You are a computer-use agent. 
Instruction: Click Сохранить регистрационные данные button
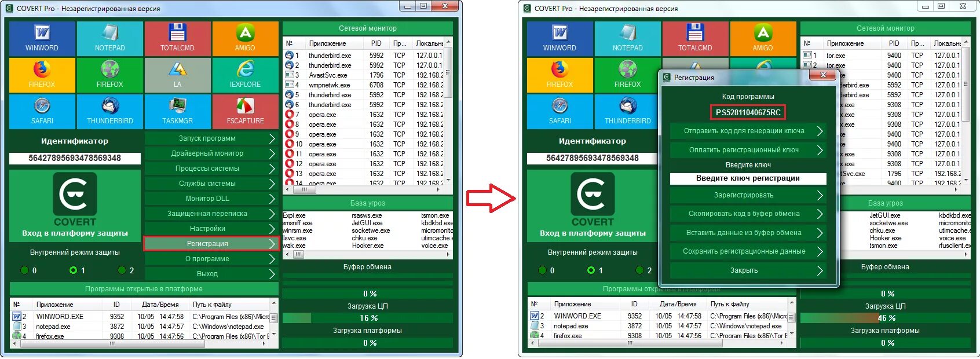(748, 251)
